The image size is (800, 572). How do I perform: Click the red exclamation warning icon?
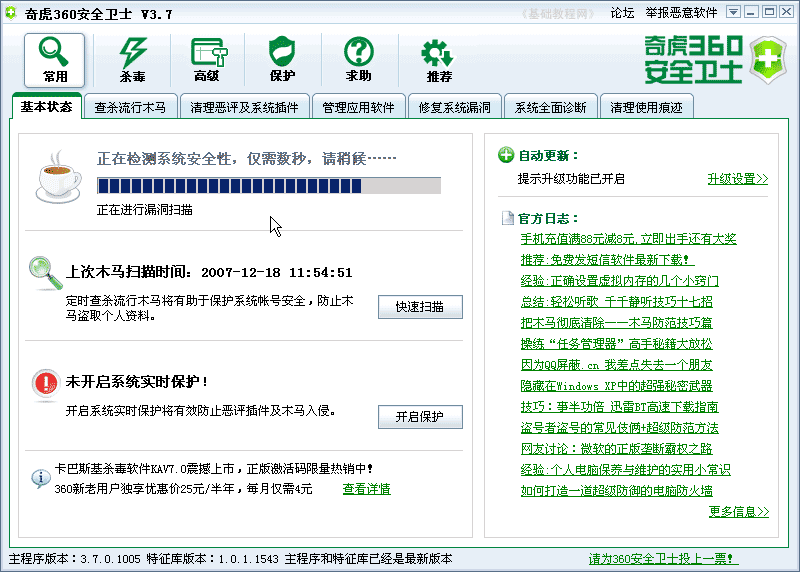pos(45,383)
